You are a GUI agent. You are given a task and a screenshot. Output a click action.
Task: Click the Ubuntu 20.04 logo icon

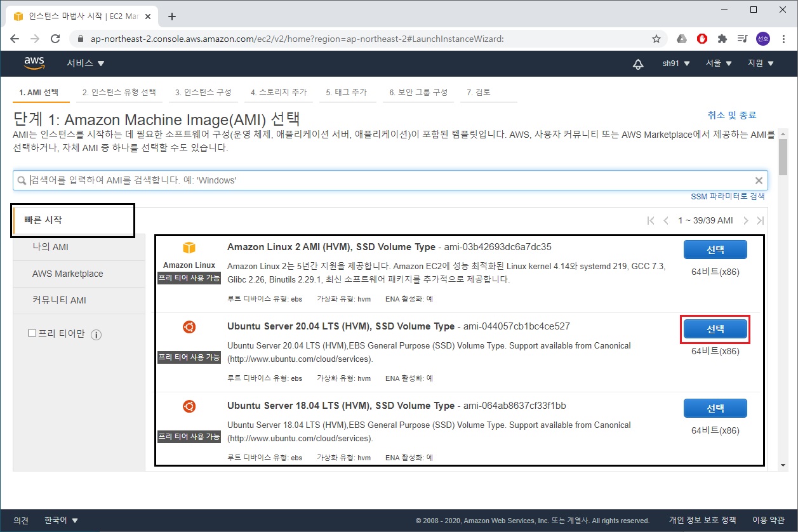189,327
